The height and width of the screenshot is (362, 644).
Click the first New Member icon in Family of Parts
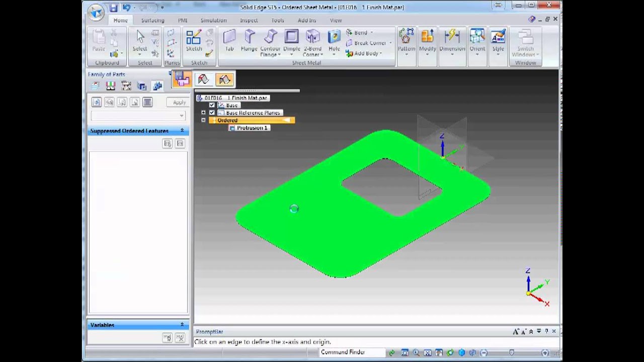coord(96,102)
